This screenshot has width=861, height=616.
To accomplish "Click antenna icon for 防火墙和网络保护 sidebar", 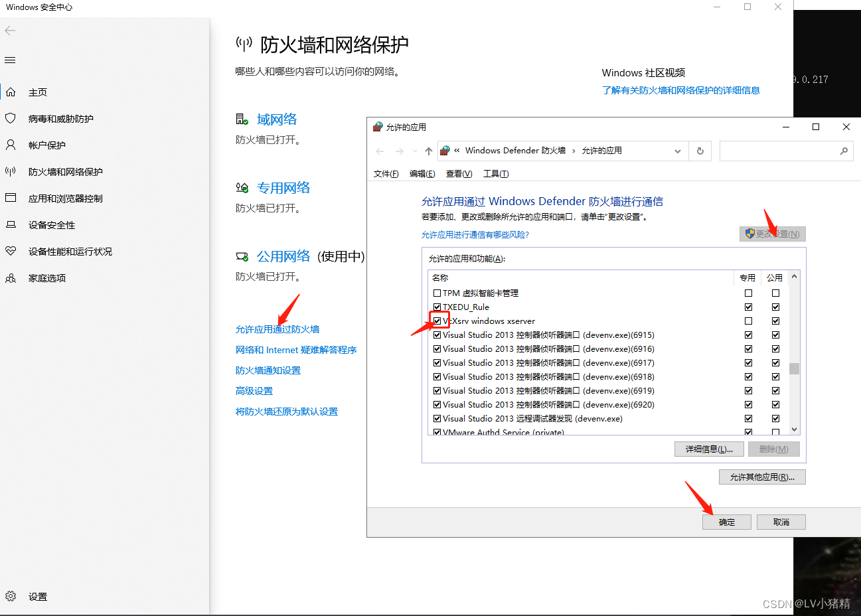I will click(x=11, y=171).
